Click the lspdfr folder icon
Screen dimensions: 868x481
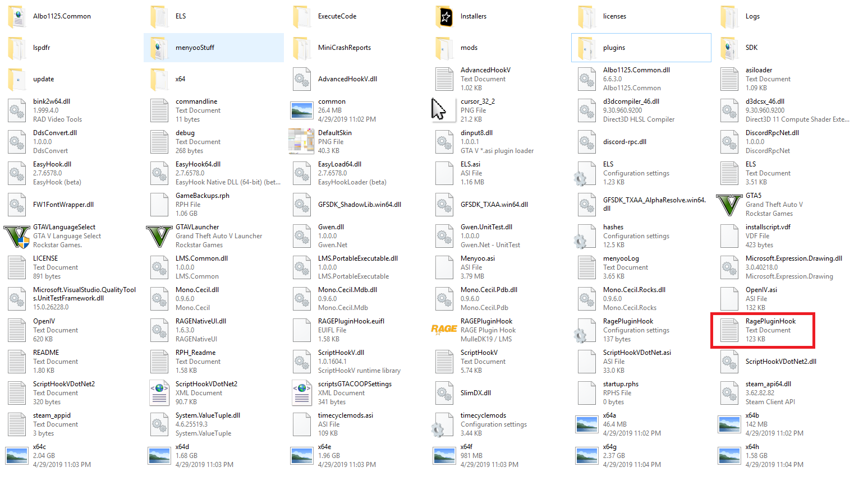(17, 48)
